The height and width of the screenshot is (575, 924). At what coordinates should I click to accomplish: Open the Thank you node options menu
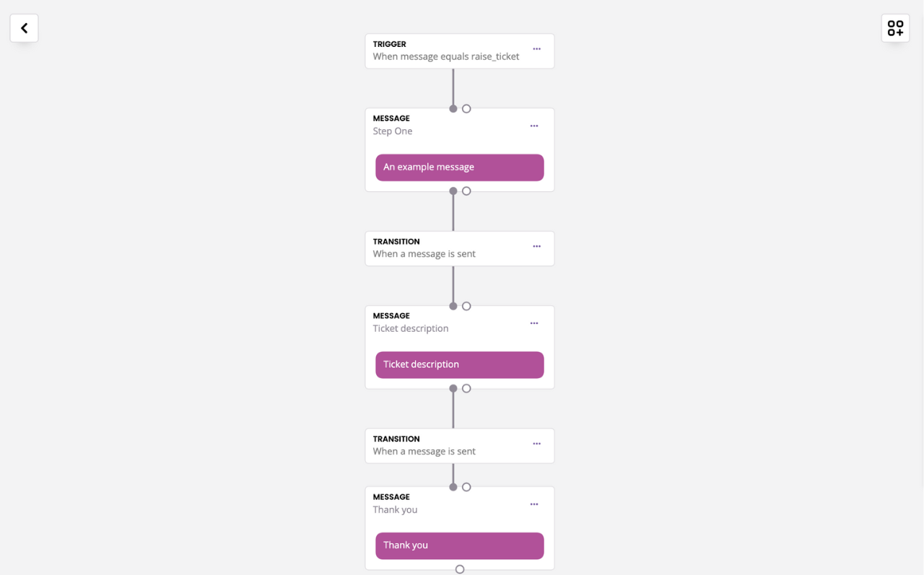[x=534, y=504]
